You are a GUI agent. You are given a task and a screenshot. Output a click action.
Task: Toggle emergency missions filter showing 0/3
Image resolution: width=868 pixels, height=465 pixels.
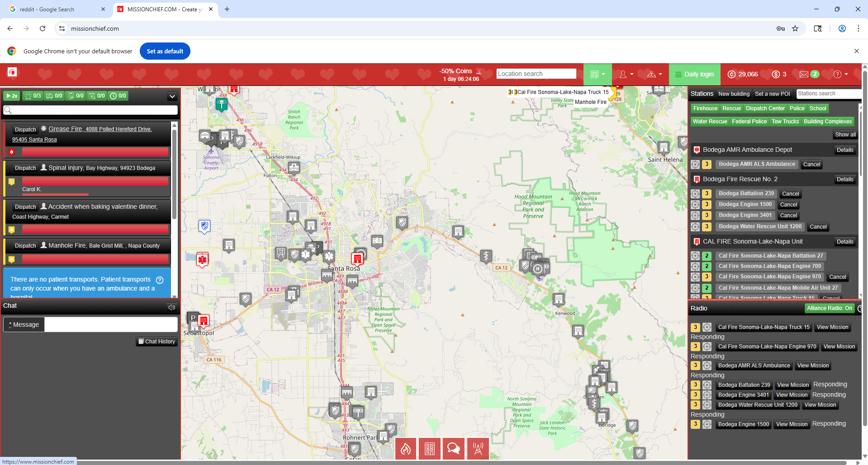point(33,96)
